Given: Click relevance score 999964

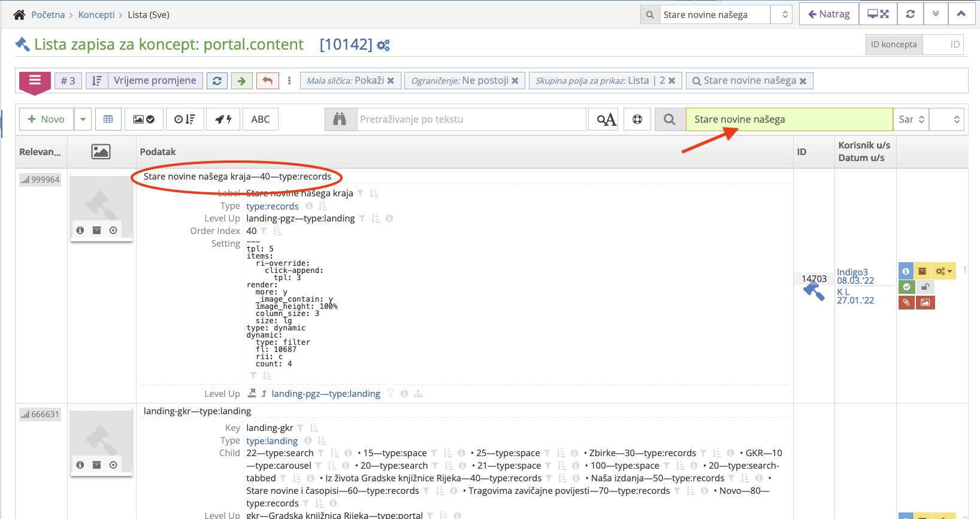Looking at the screenshot, I should coord(40,180).
